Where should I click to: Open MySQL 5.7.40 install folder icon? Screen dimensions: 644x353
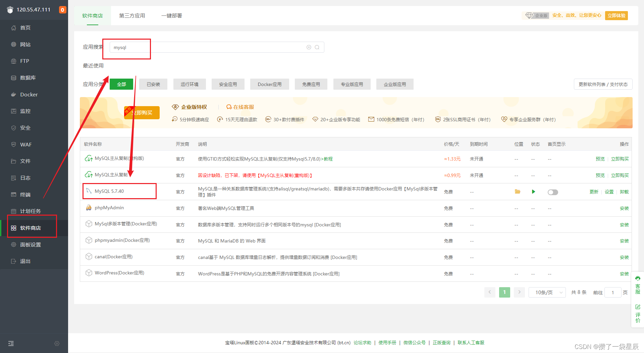[518, 191]
